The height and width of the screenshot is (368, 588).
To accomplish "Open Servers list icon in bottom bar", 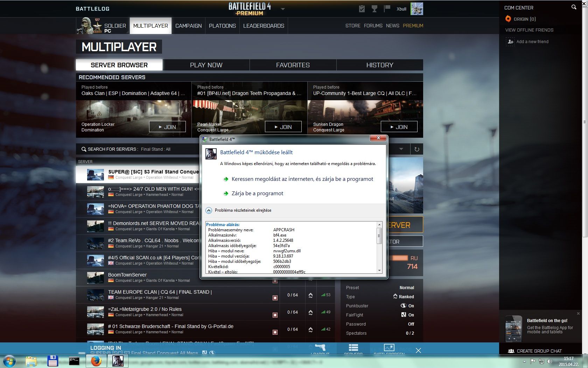I will pos(353,347).
